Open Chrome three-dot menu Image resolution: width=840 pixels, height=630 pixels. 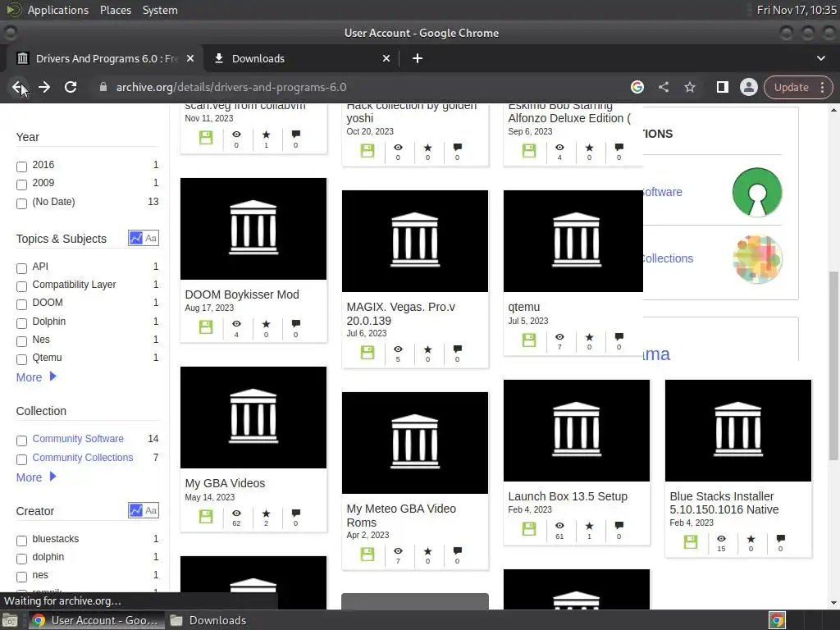point(822,87)
